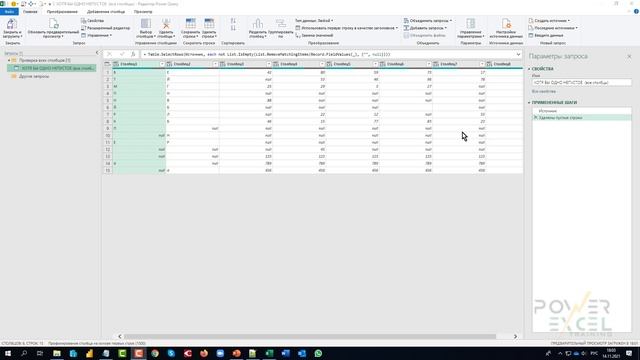The height and width of the screenshot is (360, 640).
Task: Click Split Column (Разделить столбец) icon
Action: pyautogui.click(x=258, y=24)
